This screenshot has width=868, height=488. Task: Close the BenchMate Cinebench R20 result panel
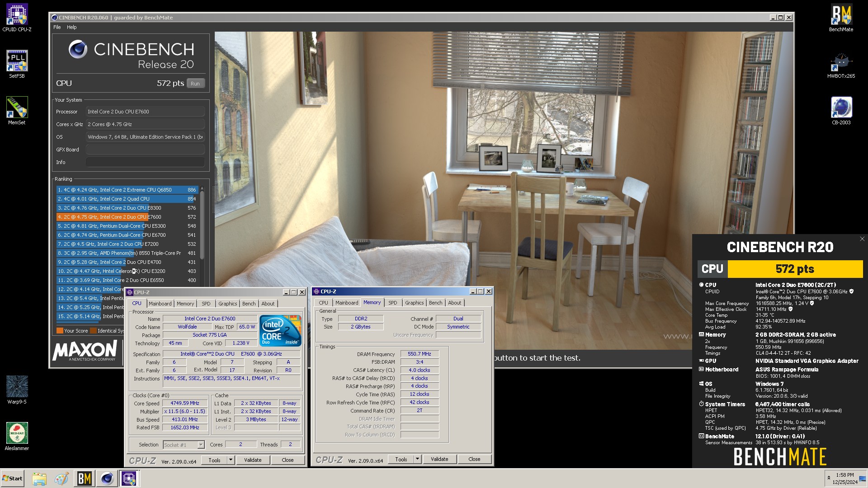click(x=862, y=239)
